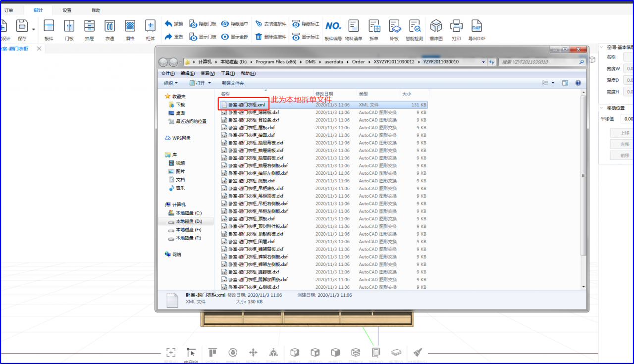Close the 趟门衣柜 document tab
Screen dimensions: 634x364
pyautogui.click(x=39, y=49)
